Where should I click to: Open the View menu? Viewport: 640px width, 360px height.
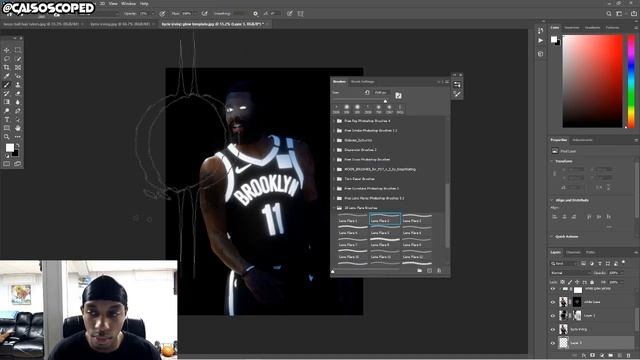pos(113,4)
